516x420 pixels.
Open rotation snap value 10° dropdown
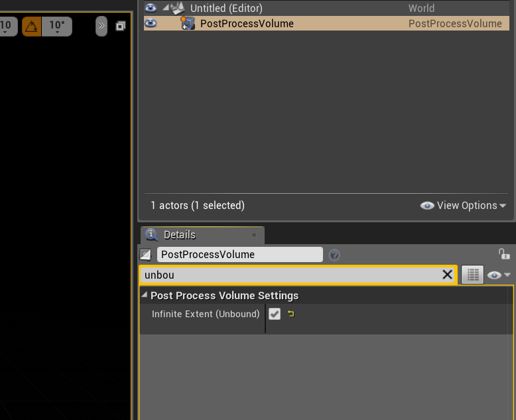click(x=57, y=27)
